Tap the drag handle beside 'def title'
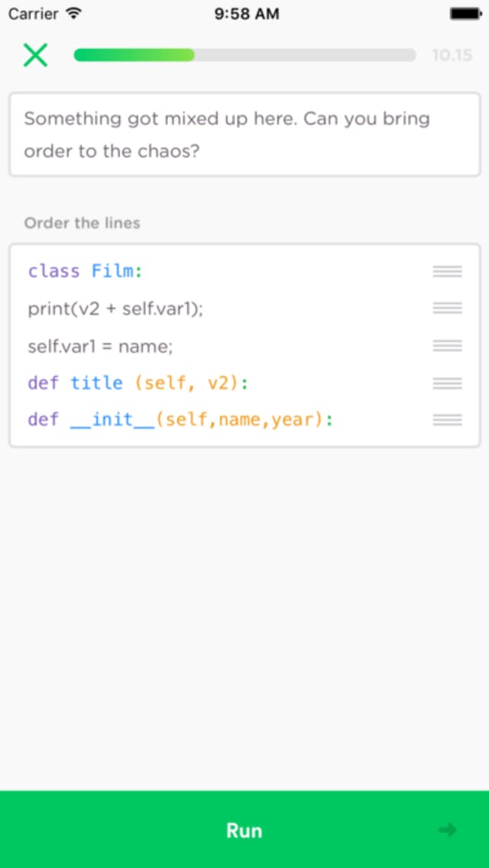Viewport: 489px width, 868px height. (447, 382)
